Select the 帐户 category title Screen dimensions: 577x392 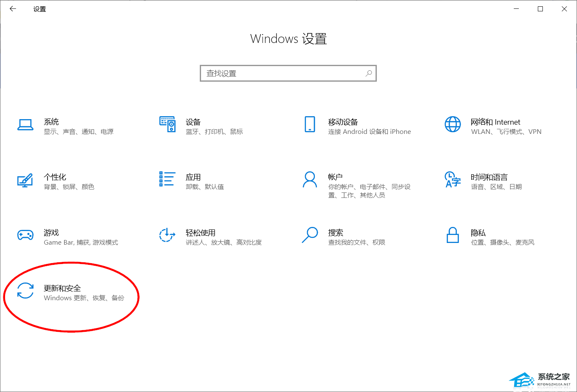tap(335, 177)
